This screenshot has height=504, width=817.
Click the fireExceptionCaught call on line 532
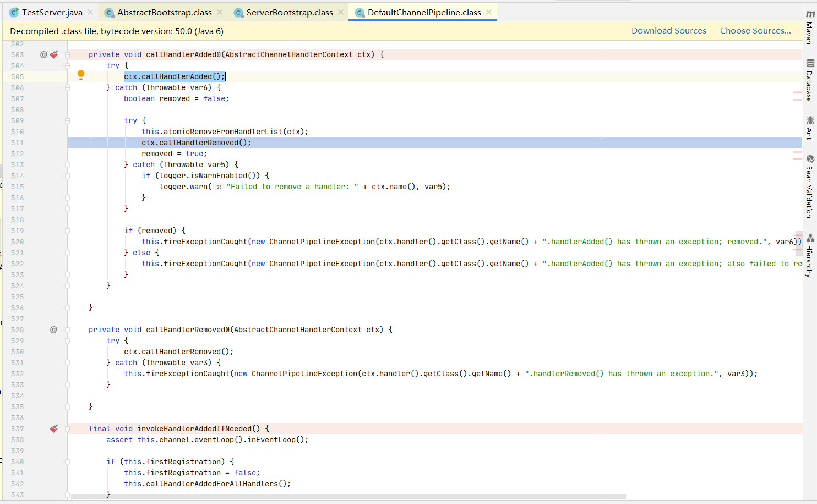point(440,374)
